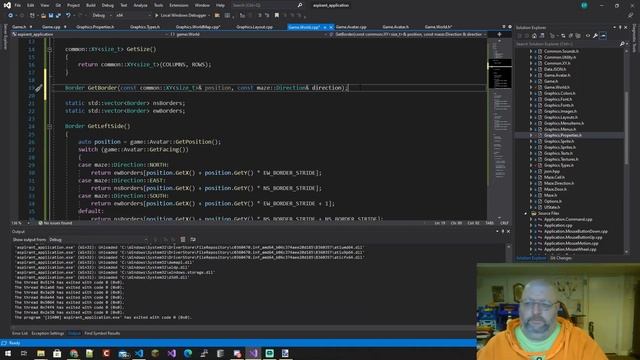The image size is (640, 360).
Task: Open the x64 platform dropdown
Action: (x=133, y=15)
